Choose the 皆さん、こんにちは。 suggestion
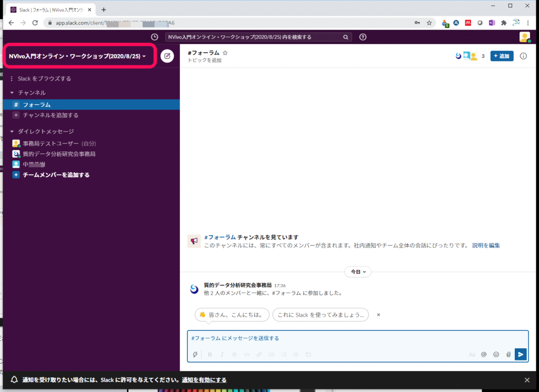 [232, 315]
